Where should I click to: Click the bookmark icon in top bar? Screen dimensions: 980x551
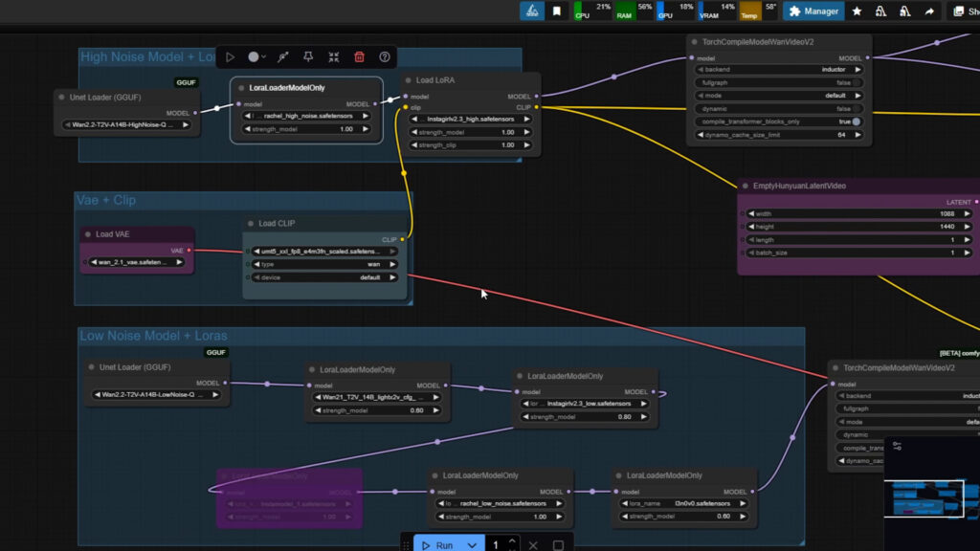point(557,11)
